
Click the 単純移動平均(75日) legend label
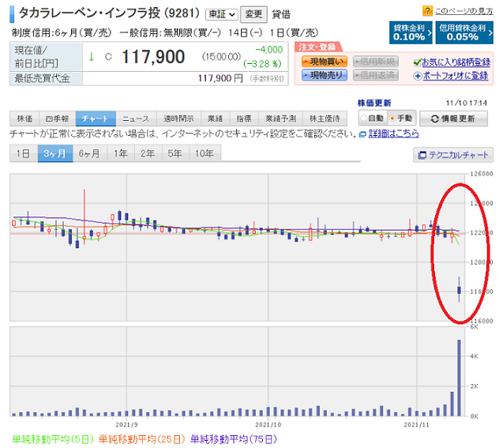[x=234, y=439]
